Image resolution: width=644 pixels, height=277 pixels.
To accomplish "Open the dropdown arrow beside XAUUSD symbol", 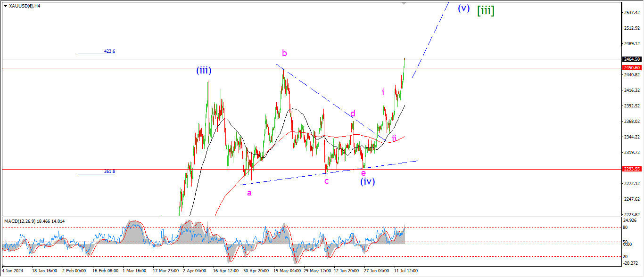I will click(5, 6).
